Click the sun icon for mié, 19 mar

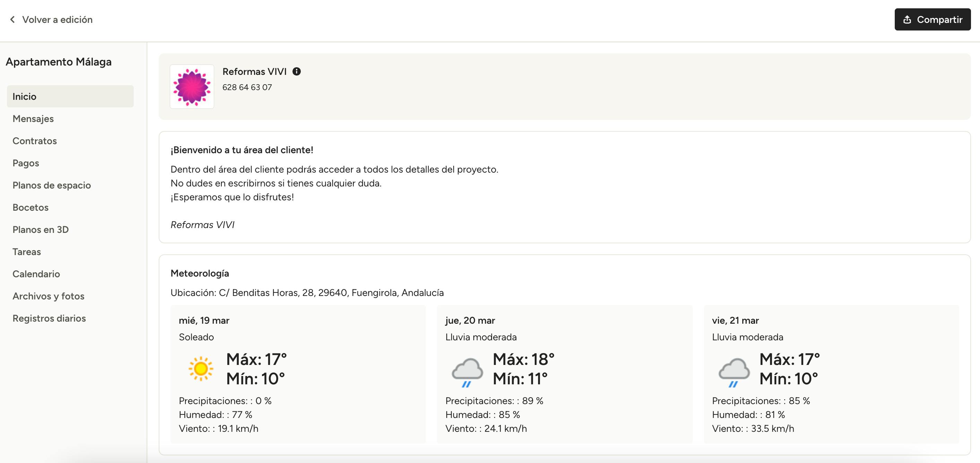[201, 369]
